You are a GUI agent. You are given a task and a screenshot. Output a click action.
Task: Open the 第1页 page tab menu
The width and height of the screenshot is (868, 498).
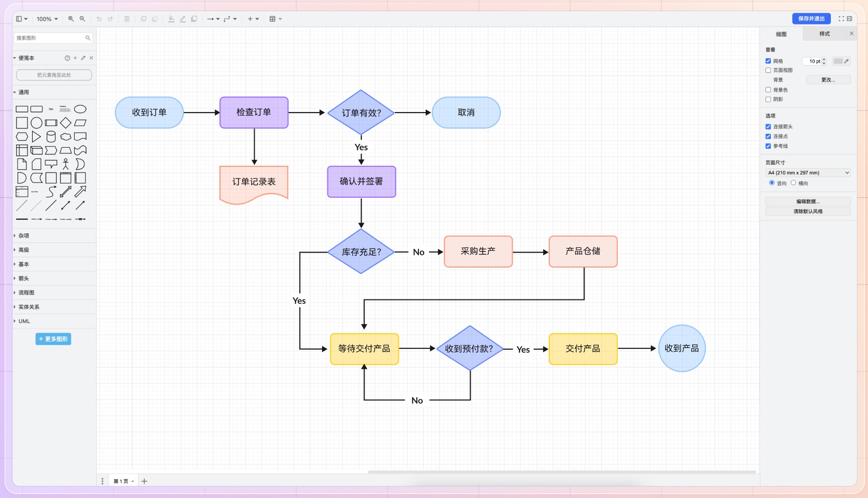pyautogui.click(x=124, y=481)
